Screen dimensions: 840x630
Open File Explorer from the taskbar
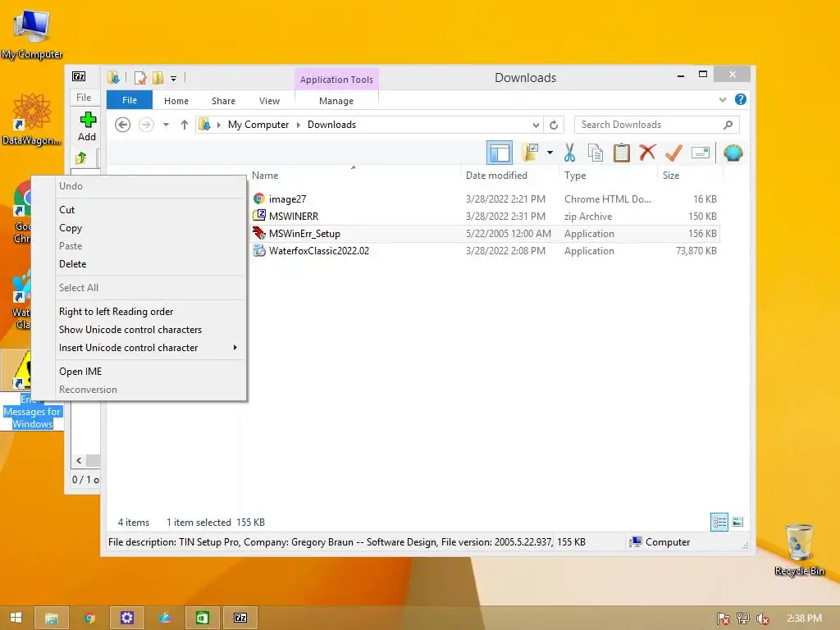tap(52, 618)
